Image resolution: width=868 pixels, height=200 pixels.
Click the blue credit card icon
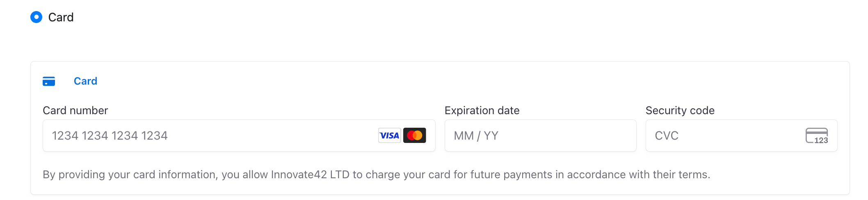pyautogui.click(x=49, y=81)
